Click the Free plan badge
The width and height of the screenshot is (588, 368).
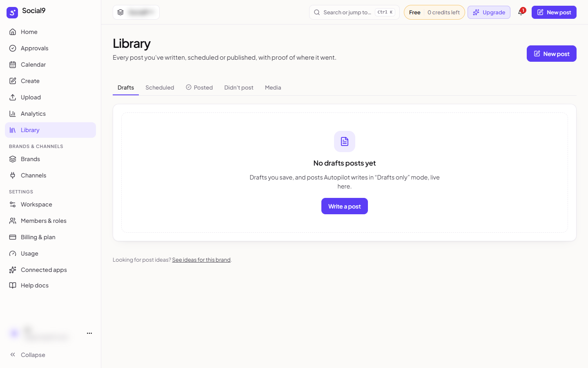click(414, 12)
